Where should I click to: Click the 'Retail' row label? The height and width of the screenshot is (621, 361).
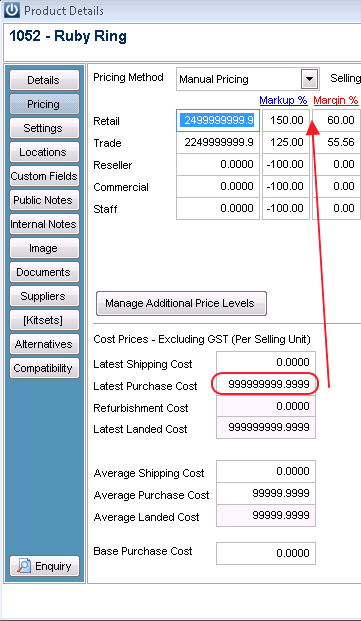106,121
